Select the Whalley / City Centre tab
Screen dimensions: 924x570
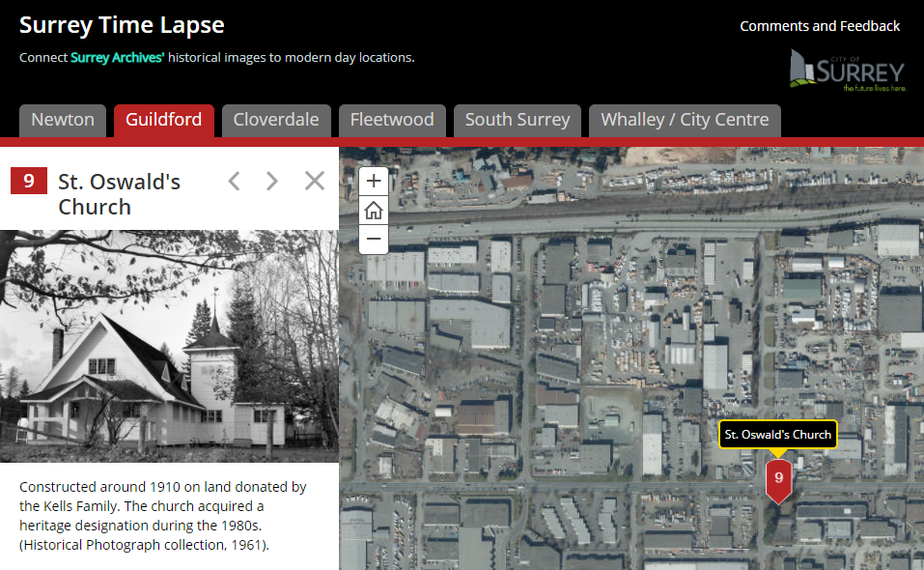click(x=685, y=121)
